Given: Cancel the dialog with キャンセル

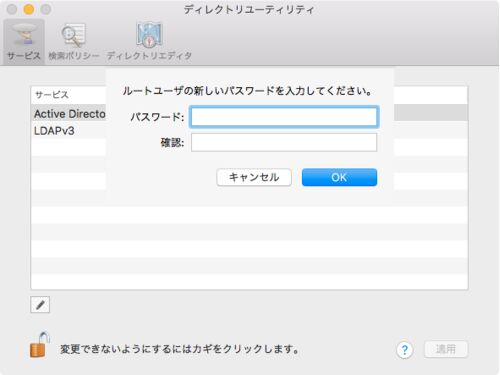Looking at the screenshot, I should tap(254, 177).
